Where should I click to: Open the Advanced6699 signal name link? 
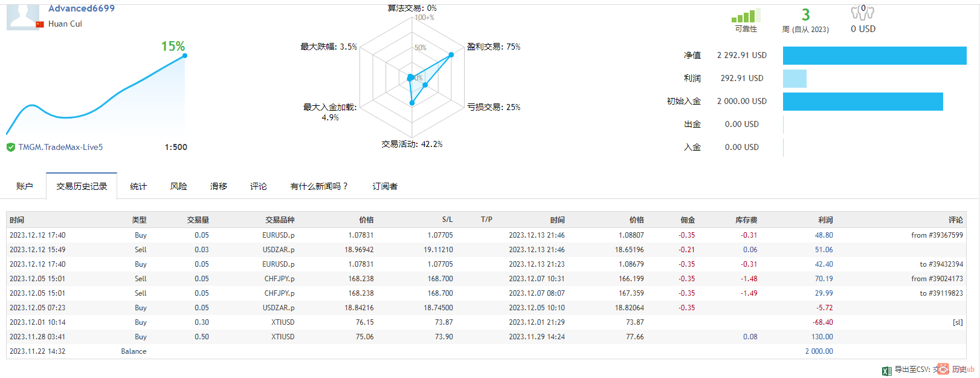(82, 8)
